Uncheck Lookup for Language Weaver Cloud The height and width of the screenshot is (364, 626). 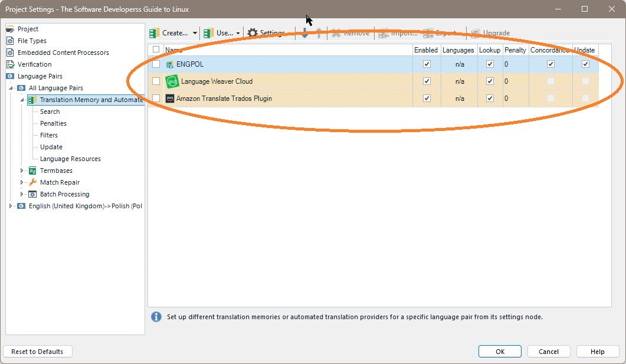point(490,81)
